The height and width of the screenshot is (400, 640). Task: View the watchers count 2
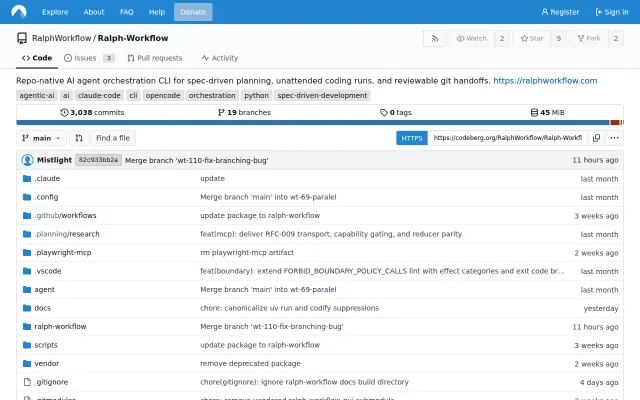tap(502, 38)
